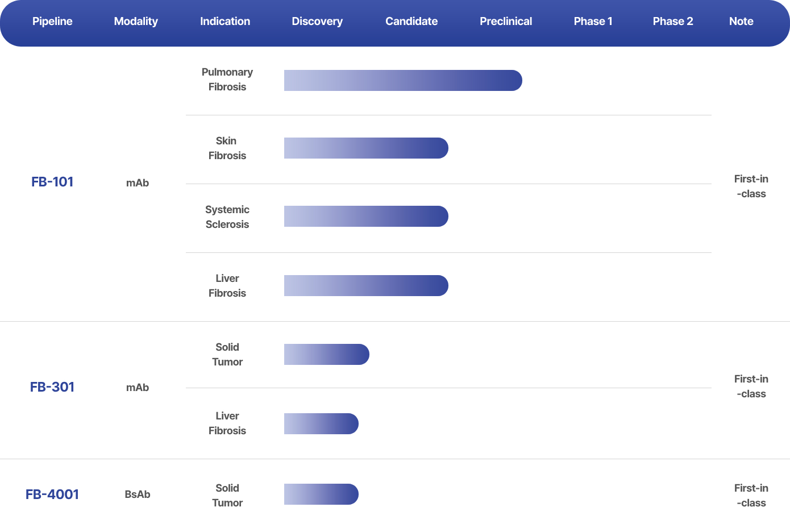The width and height of the screenshot is (790, 532).
Task: Open the FB-4001 pipeline entry
Action: (52, 494)
